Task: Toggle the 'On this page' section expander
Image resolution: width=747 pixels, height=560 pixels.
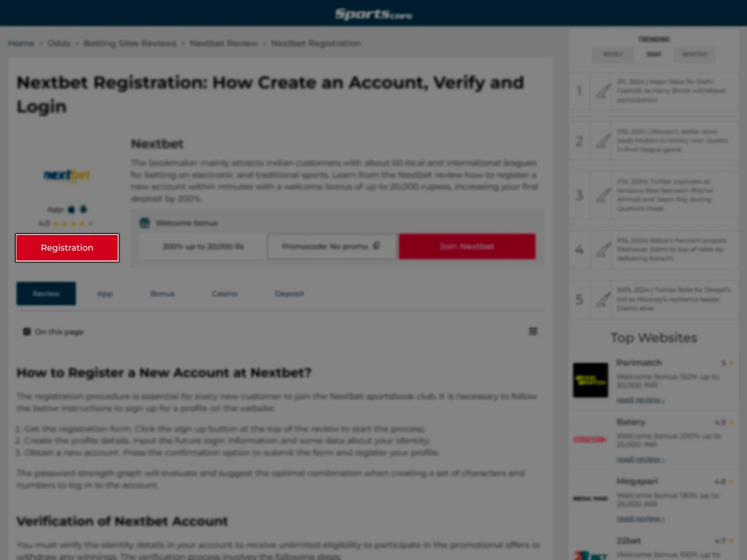Action: [532, 332]
